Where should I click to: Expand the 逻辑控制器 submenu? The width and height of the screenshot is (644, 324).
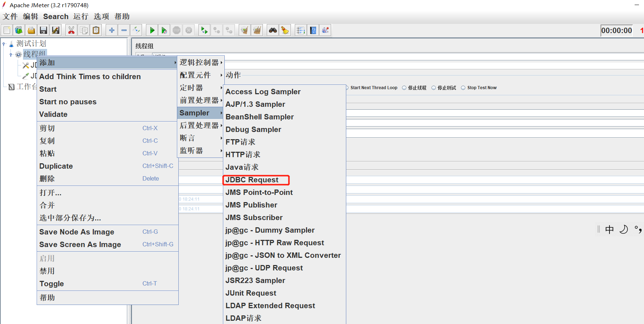point(201,63)
